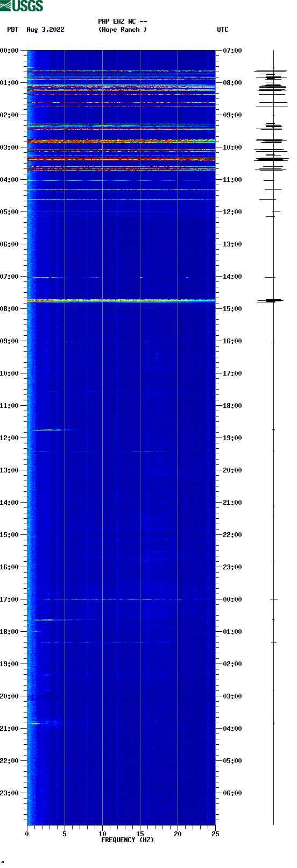The width and height of the screenshot is (297, 868).
Task: Click the UTC time label 14:00 on right axis
Action: pos(232,277)
